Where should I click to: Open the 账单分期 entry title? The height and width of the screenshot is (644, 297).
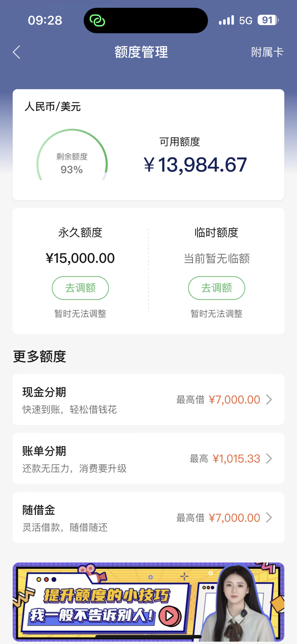44,451
